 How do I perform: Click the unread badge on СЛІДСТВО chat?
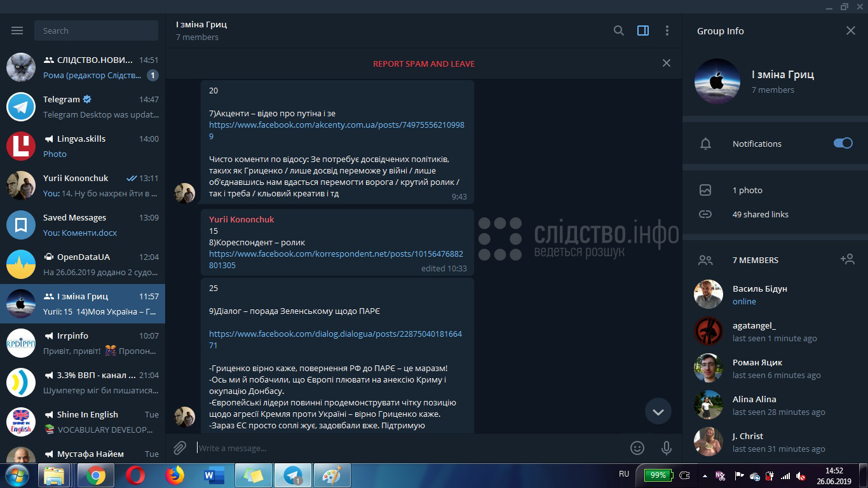click(x=153, y=76)
